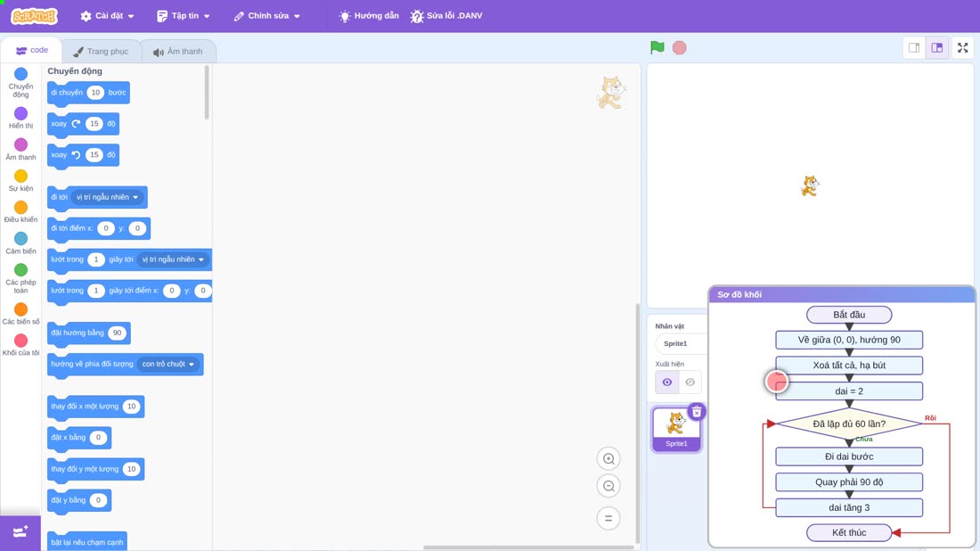The image size is (980, 551).
Task: Click the Sửa lỗi .DANV button
Action: [446, 16]
